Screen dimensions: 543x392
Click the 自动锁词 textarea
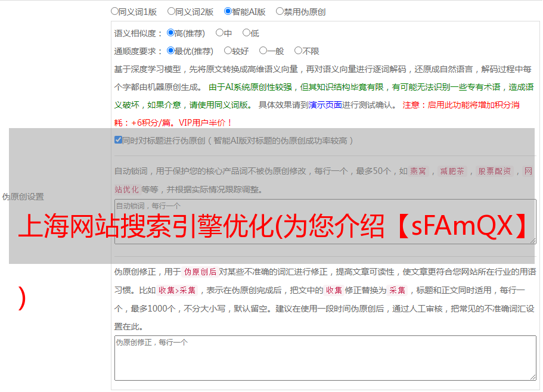tap(325, 222)
